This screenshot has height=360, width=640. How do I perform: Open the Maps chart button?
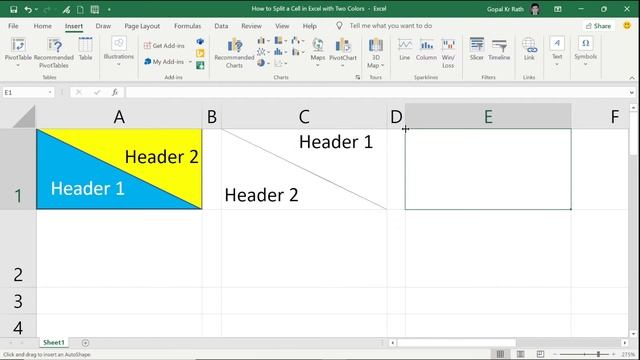coord(318,52)
